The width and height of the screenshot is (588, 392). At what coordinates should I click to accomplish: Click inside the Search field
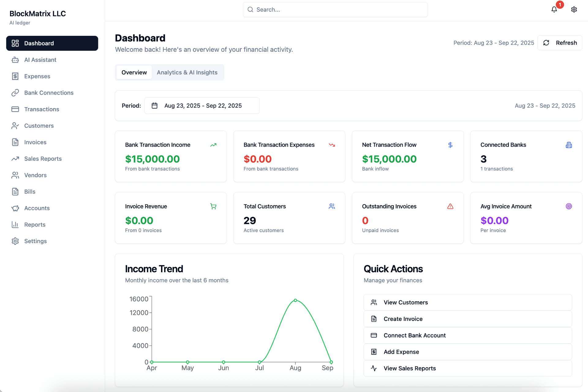coord(335,9)
